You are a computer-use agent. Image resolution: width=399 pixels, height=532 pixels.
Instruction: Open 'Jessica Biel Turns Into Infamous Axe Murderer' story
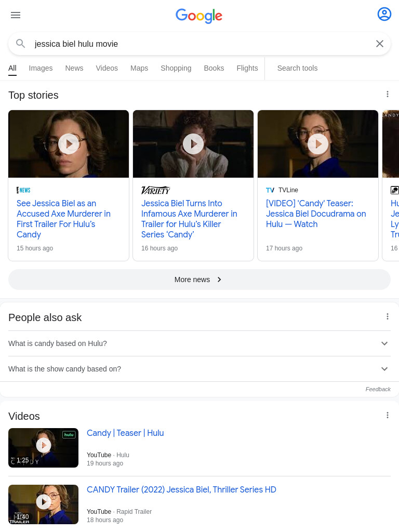click(x=189, y=219)
